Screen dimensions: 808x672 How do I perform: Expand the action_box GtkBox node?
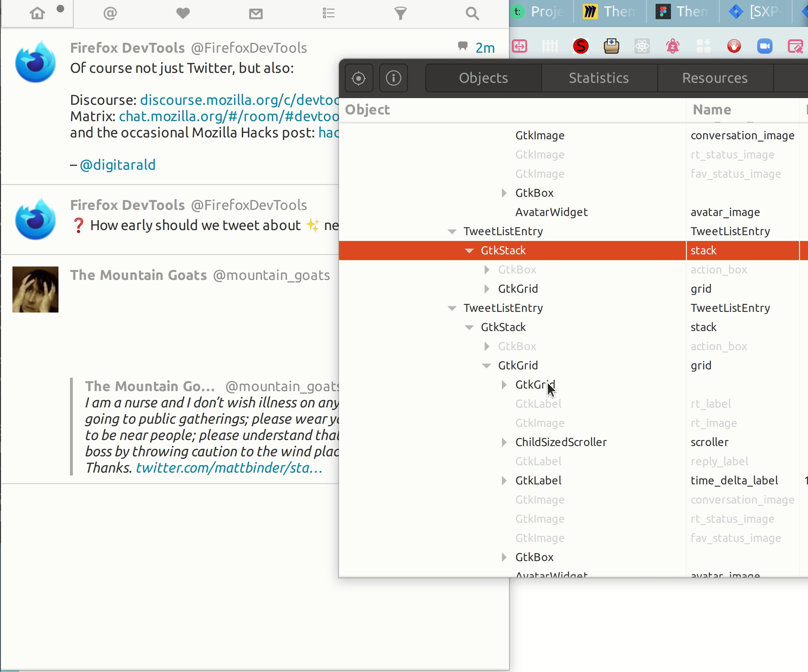(488, 269)
